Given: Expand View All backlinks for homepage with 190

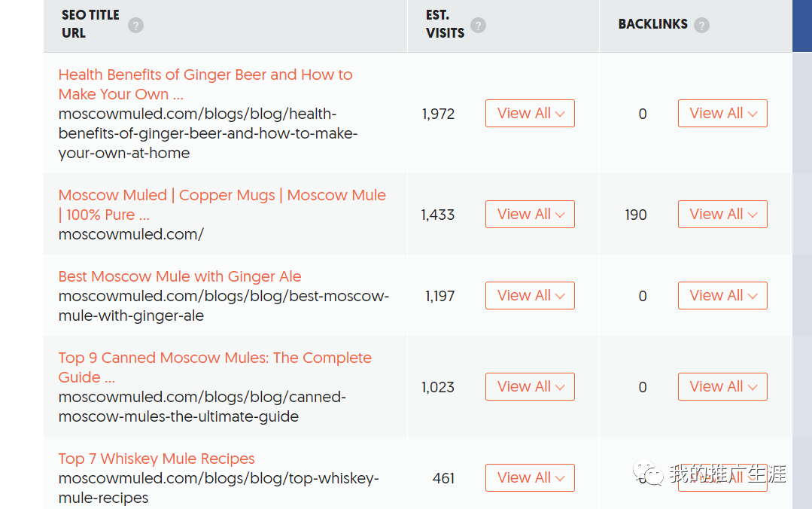Looking at the screenshot, I should [x=722, y=215].
